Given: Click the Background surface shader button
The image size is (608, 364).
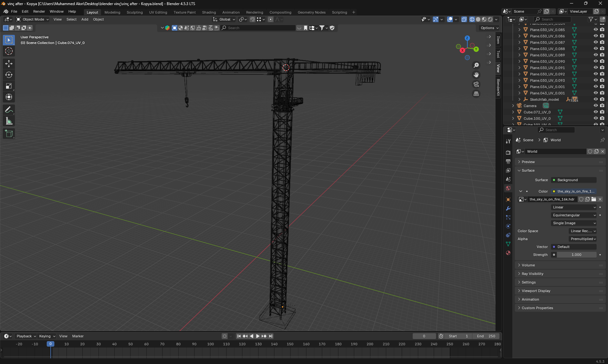Looking at the screenshot, I should 574,180.
